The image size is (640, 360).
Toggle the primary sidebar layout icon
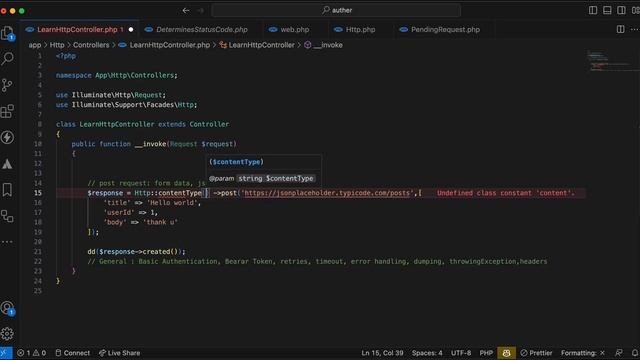(593, 10)
